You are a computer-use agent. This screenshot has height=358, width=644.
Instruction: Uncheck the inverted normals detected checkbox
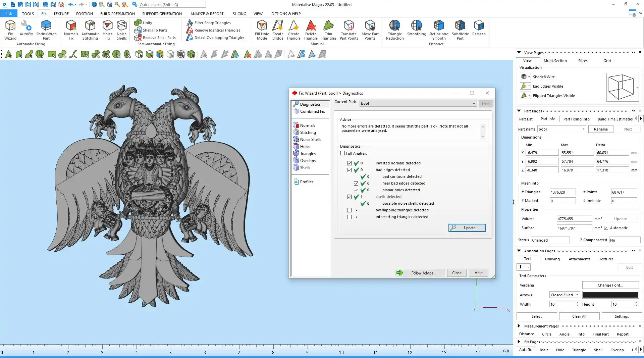[x=349, y=163]
